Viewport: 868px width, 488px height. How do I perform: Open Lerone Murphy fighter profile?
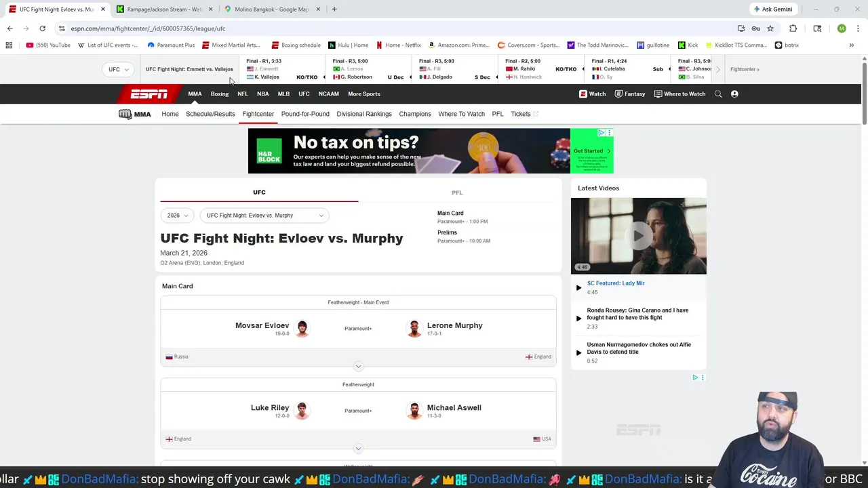tap(454, 325)
